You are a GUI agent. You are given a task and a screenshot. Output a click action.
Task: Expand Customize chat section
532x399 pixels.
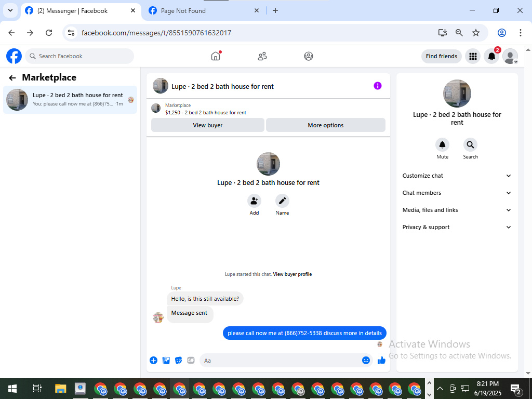[457, 176]
